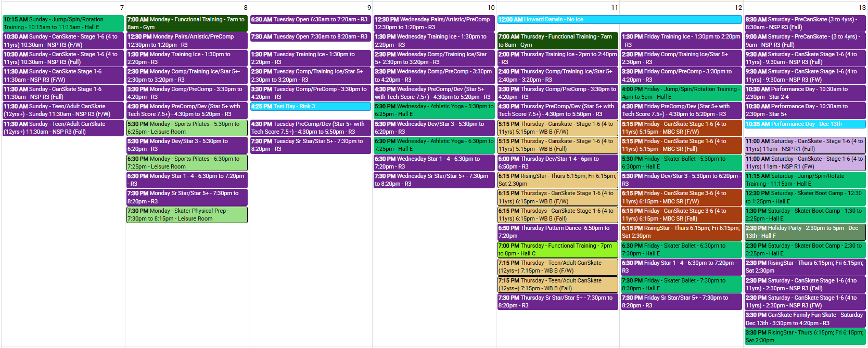
Task: Click Friday 4:00 PM Jump/Spin/Rotation Training event
Action: click(x=681, y=93)
